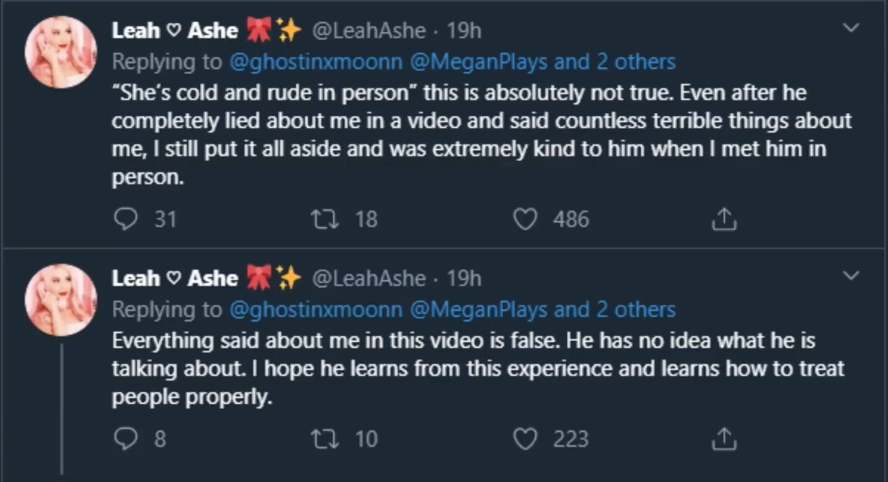Show "and 2 others" in the first tweet
Image resolution: width=888 pixels, height=482 pixels.
point(614,62)
